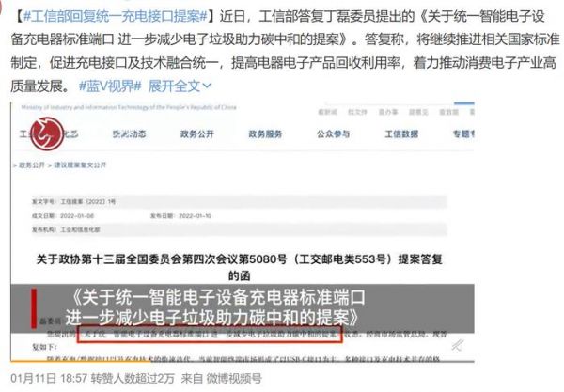Open the 工信数据 navigation tab
This screenshot has height=392, width=564.
click(401, 134)
